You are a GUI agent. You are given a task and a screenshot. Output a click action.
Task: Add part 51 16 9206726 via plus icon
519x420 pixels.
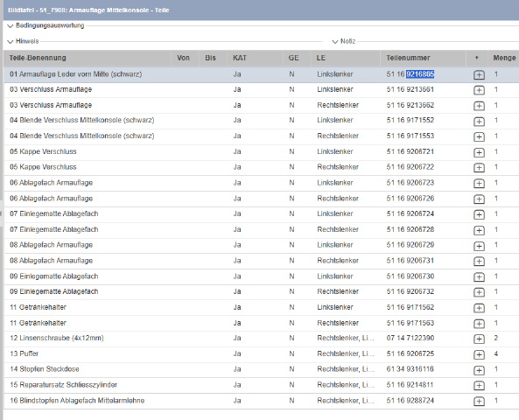[x=479, y=199]
